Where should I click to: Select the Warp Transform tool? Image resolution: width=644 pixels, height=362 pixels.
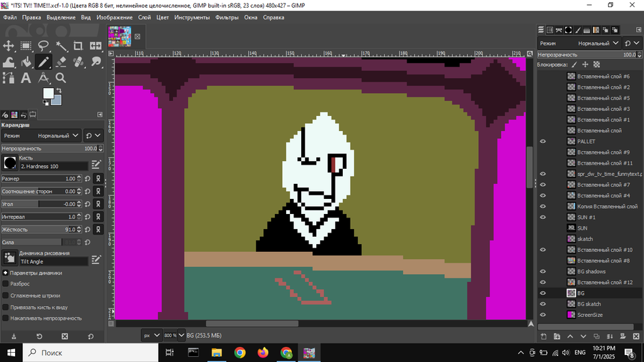coord(9,62)
